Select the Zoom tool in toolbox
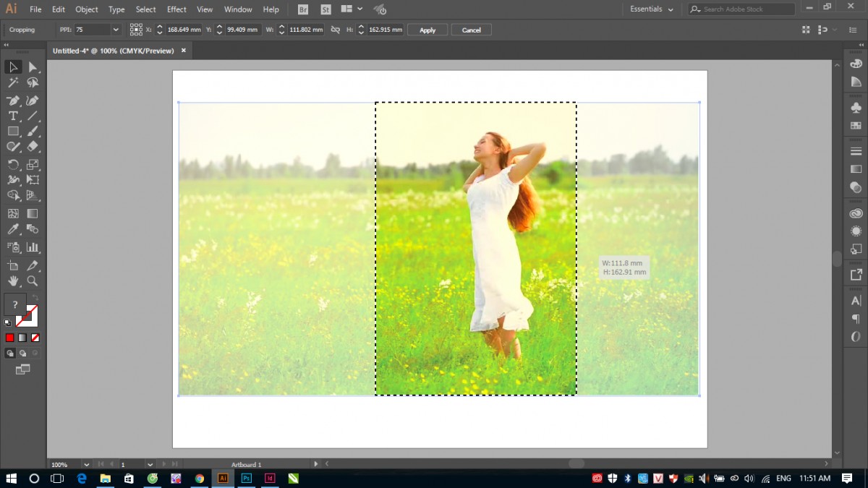Image resolution: width=868 pixels, height=488 pixels. click(x=33, y=281)
